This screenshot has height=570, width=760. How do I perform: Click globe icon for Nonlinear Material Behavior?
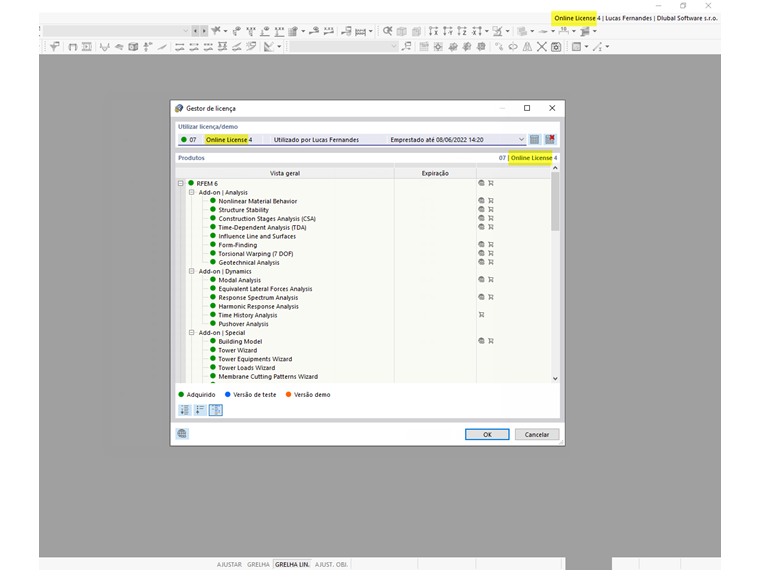[481, 201]
